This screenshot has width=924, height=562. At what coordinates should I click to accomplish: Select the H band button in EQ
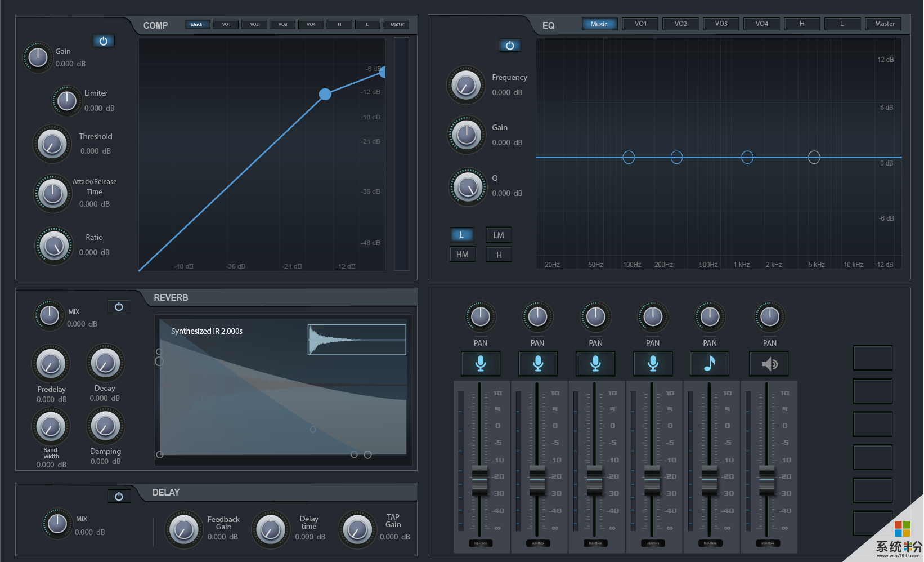pos(499,255)
